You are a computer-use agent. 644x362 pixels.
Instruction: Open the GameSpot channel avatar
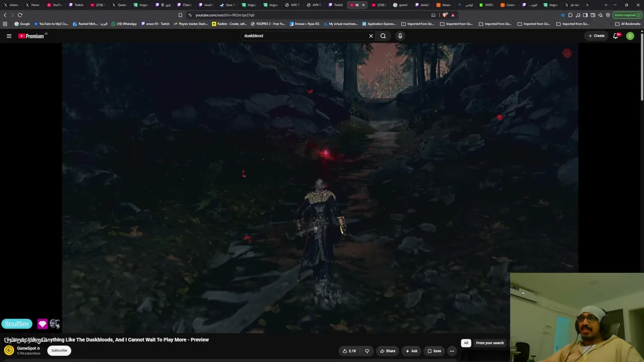point(9,350)
